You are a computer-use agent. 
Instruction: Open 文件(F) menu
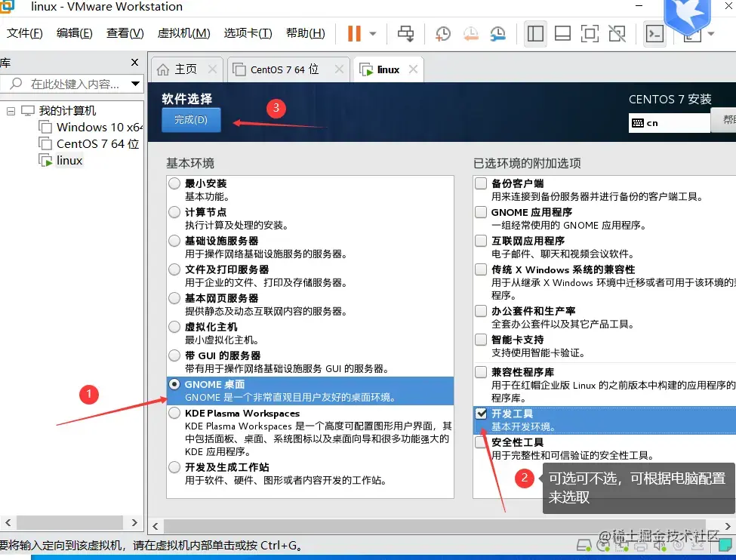tap(25, 33)
